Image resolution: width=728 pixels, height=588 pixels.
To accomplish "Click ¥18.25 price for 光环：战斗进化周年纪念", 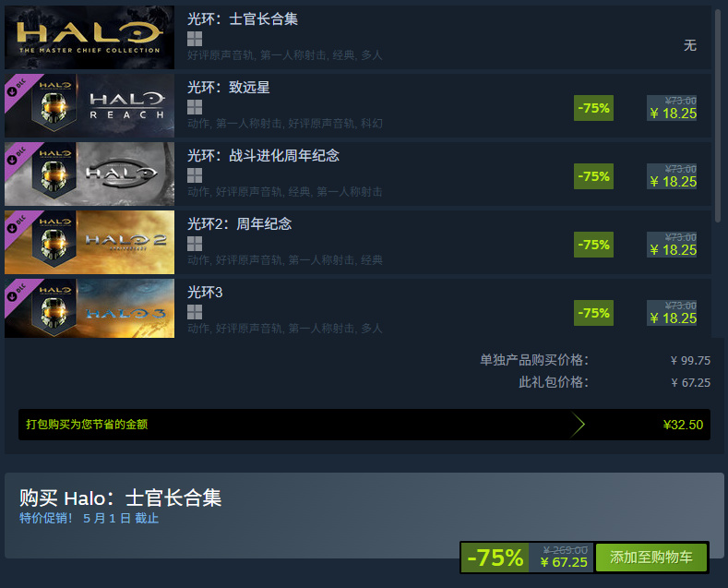I will click(x=673, y=182).
